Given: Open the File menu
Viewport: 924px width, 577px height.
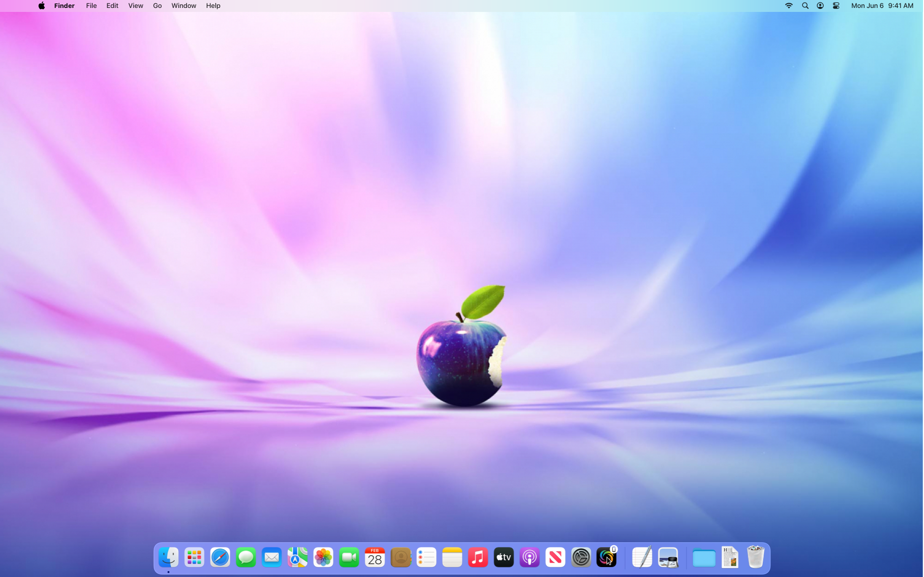Looking at the screenshot, I should 91,6.
